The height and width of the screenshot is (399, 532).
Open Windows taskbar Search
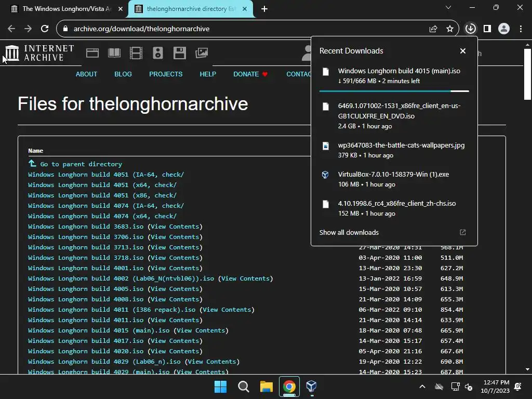coord(243,387)
